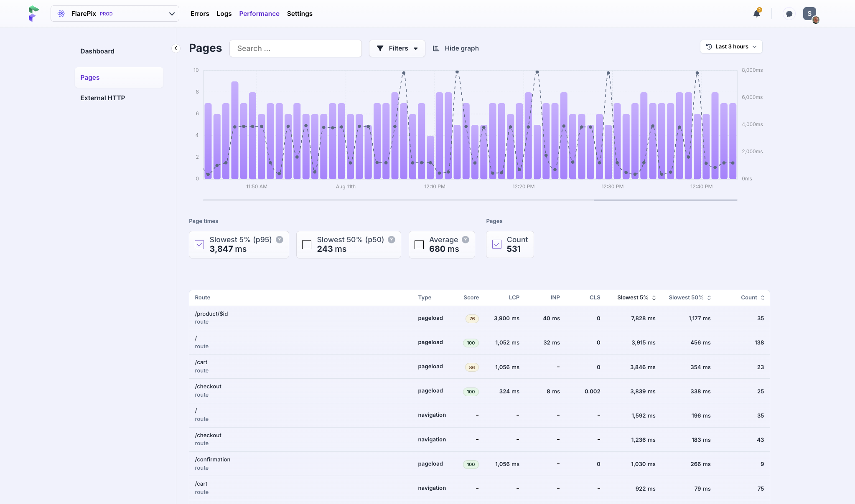Go to the Logs tab
Image resolution: width=855 pixels, height=504 pixels.
pos(224,14)
